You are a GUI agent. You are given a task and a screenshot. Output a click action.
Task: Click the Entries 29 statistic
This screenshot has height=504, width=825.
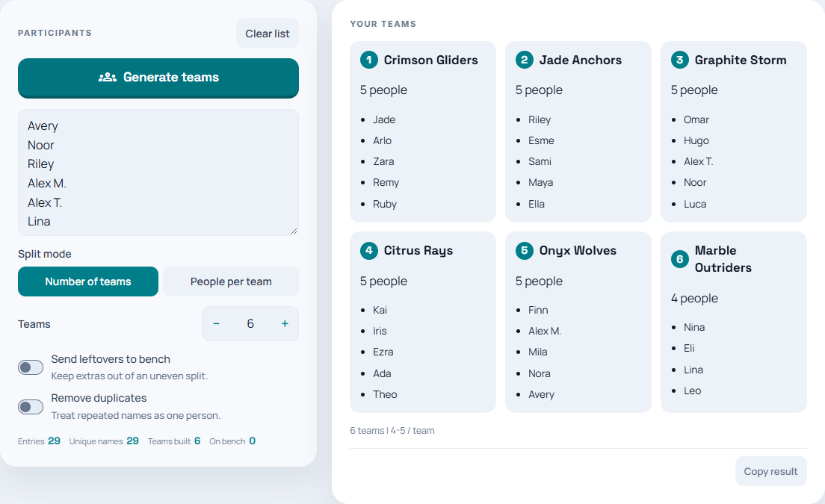[39, 441]
